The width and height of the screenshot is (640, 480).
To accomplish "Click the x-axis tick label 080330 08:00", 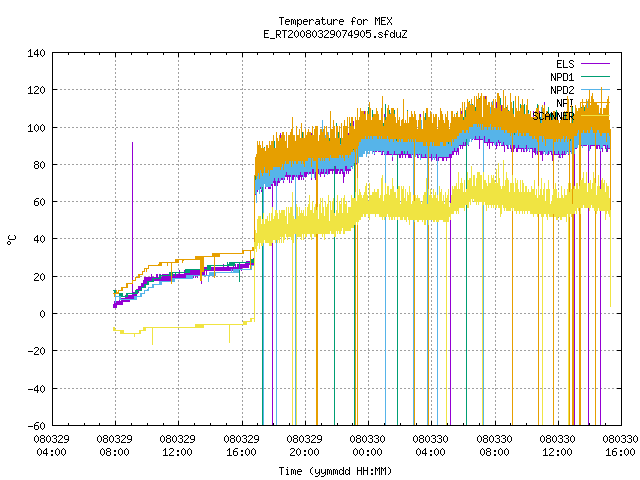I will 494,446.
